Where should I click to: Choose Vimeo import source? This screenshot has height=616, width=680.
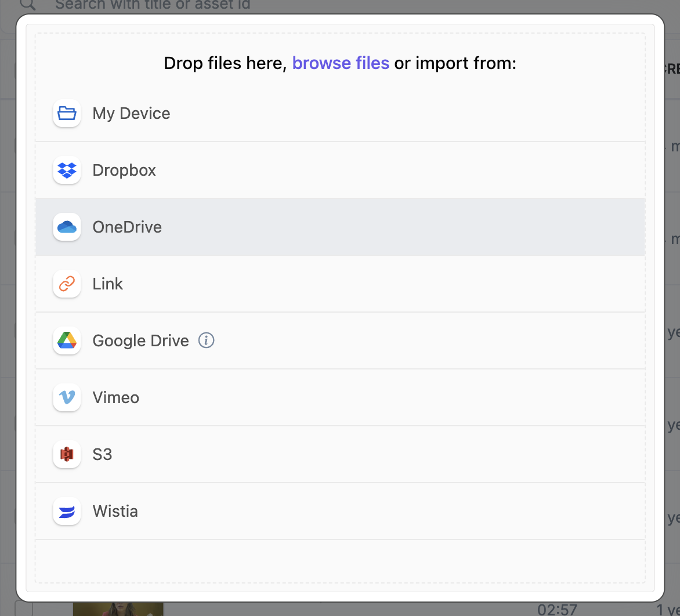pyautogui.click(x=341, y=397)
